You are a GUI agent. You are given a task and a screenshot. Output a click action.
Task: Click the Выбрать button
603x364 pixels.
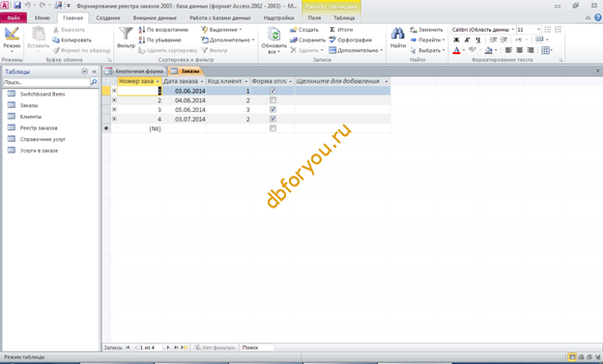click(x=427, y=50)
